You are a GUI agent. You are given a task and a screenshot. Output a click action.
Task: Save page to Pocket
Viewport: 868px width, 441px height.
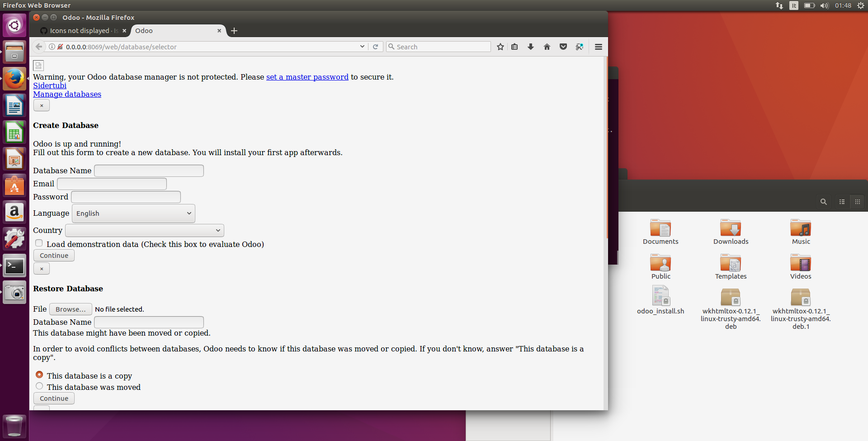point(563,47)
